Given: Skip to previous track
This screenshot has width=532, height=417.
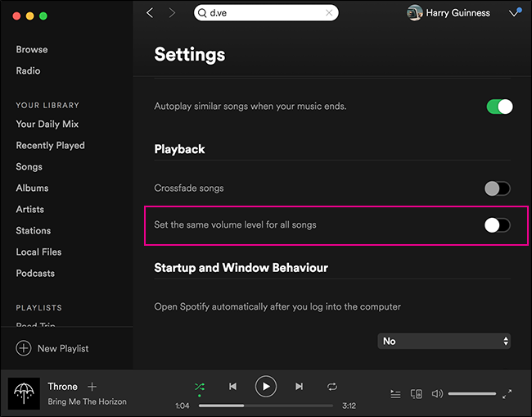Looking at the screenshot, I should pos(232,386).
